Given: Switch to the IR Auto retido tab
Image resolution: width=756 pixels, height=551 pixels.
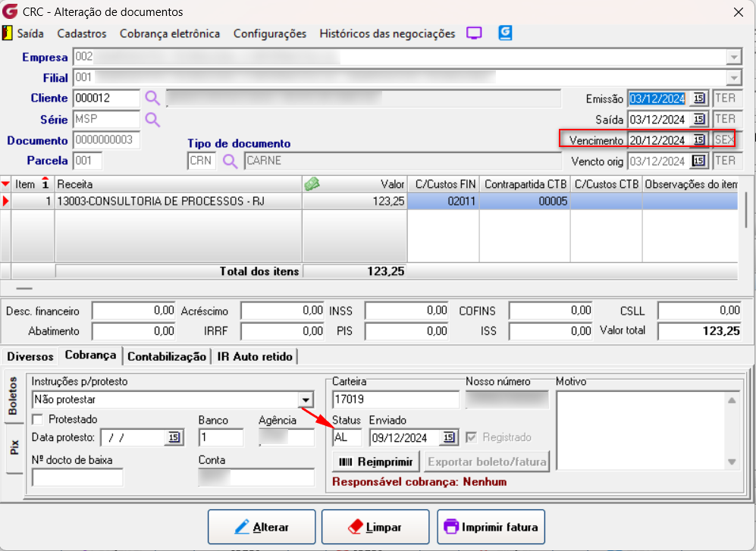Looking at the screenshot, I should 255,357.
